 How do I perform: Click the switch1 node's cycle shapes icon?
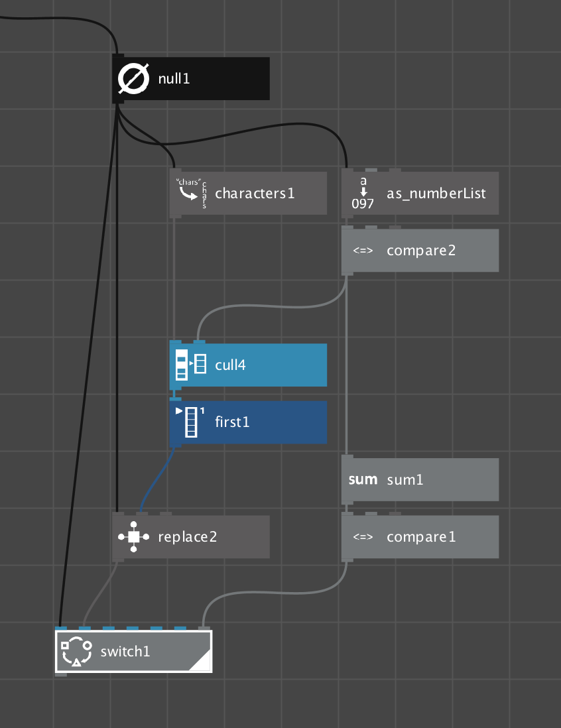pyautogui.click(x=77, y=651)
